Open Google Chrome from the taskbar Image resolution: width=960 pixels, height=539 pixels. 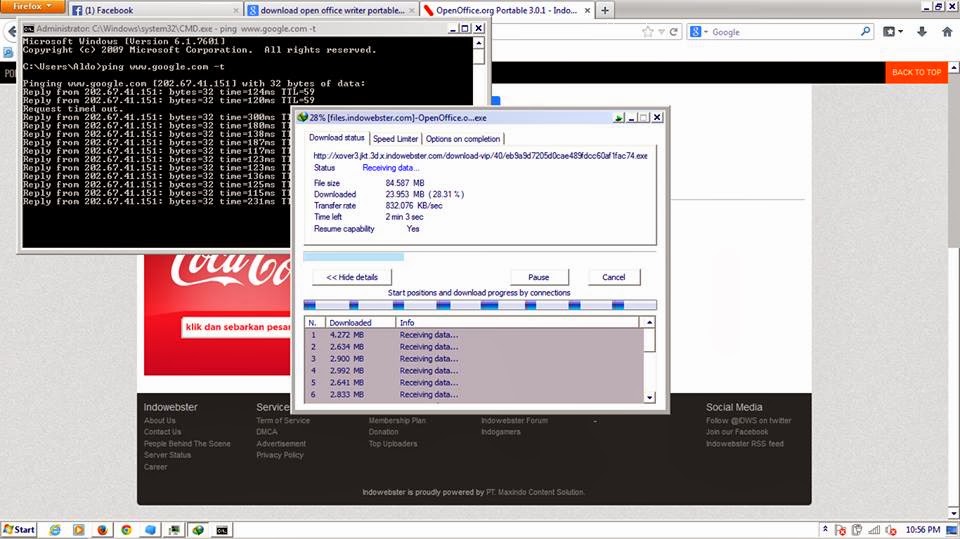(x=126, y=530)
